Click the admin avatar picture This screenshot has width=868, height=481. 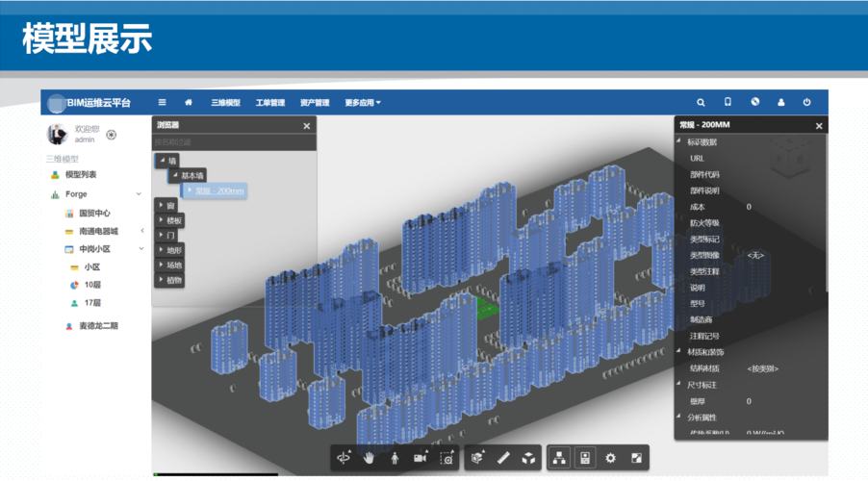[x=57, y=134]
